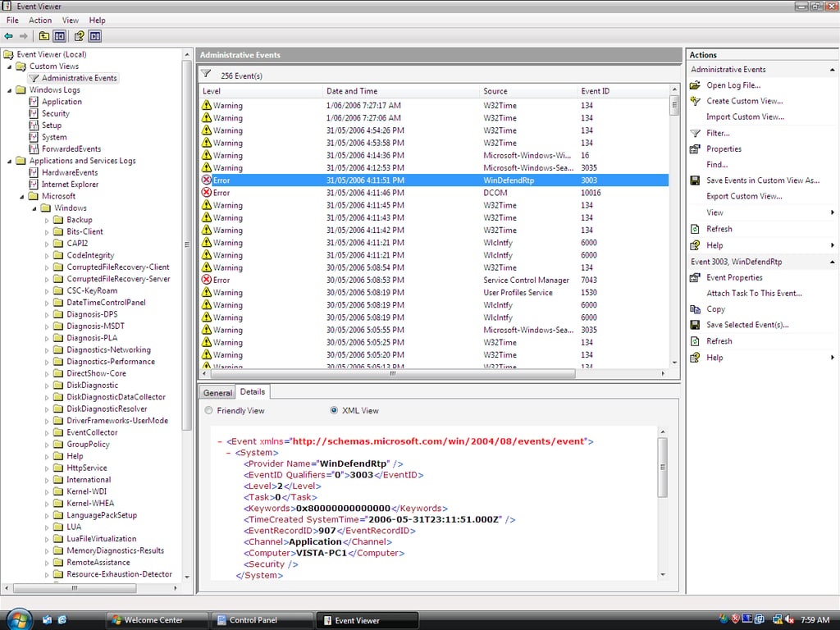The height and width of the screenshot is (630, 840).
Task: Collapse the Microsoft tree node
Action: [x=22, y=196]
